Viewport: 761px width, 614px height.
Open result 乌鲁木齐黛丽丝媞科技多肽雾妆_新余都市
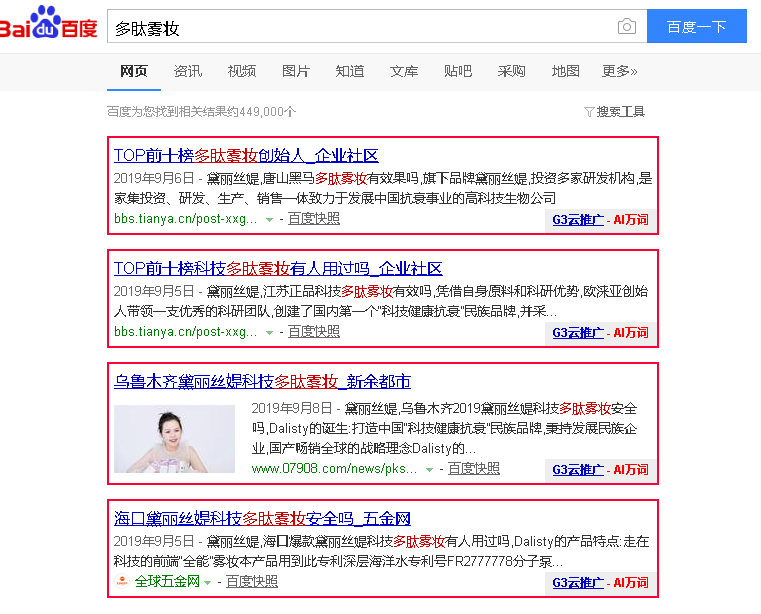pos(262,382)
